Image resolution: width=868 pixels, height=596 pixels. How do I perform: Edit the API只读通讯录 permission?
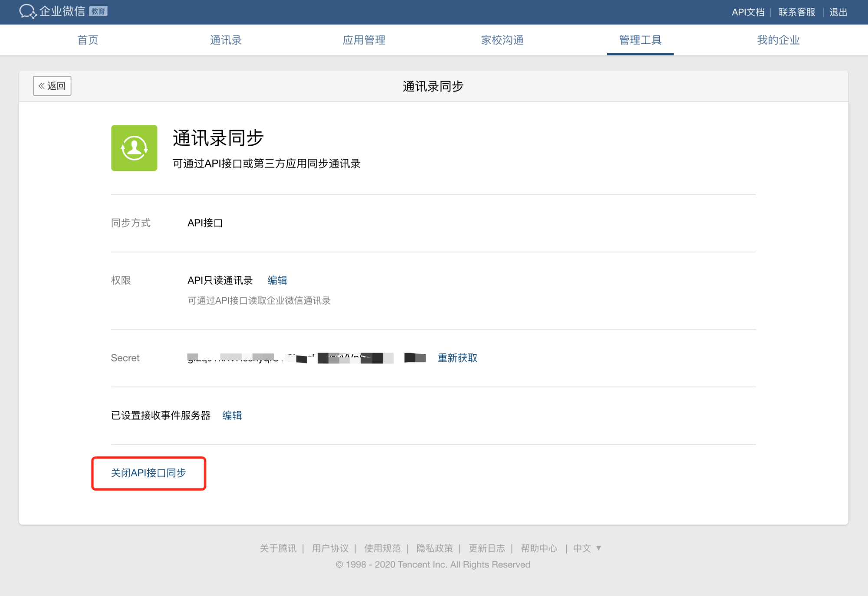277,280
